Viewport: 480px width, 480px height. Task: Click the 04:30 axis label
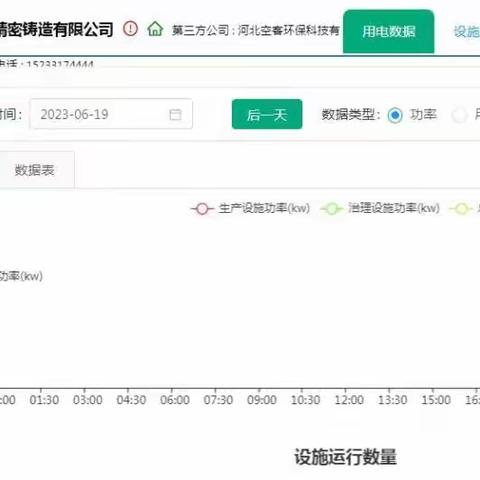pos(131,400)
